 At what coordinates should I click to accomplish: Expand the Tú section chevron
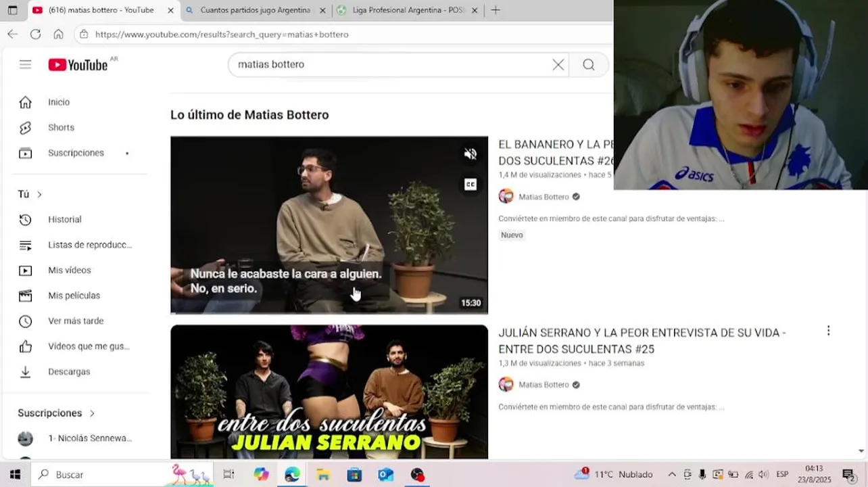click(39, 194)
